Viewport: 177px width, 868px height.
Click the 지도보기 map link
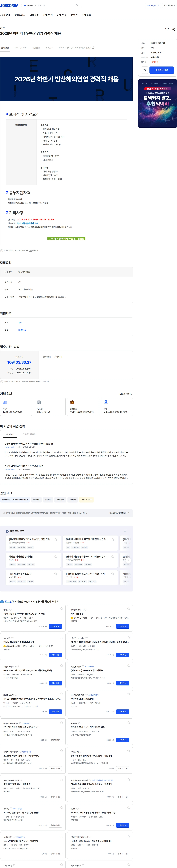62,297
